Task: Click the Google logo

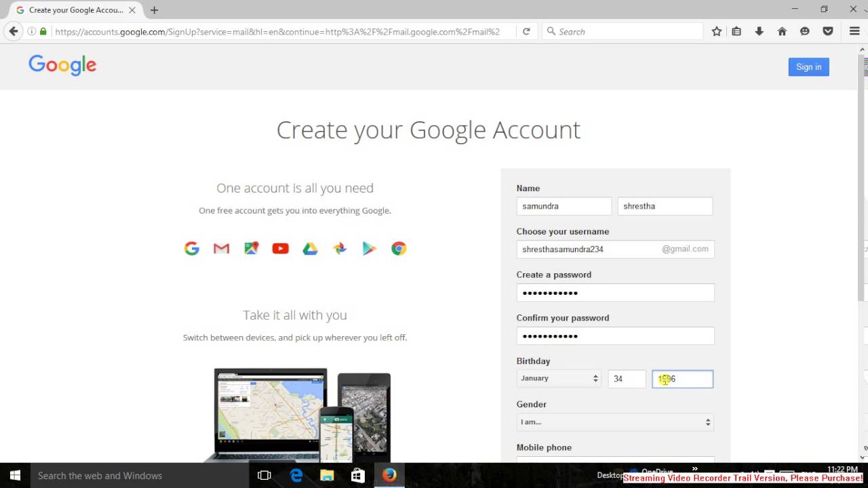Action: [x=62, y=65]
